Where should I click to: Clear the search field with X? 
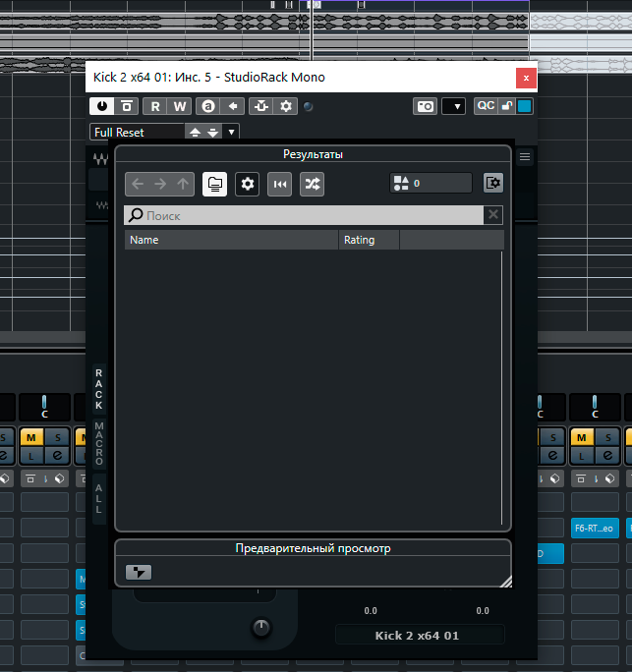(x=493, y=215)
